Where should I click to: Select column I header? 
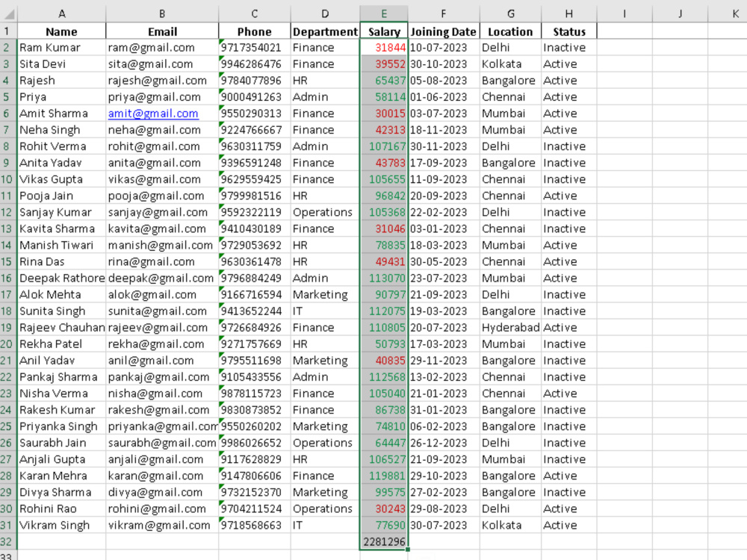624,13
